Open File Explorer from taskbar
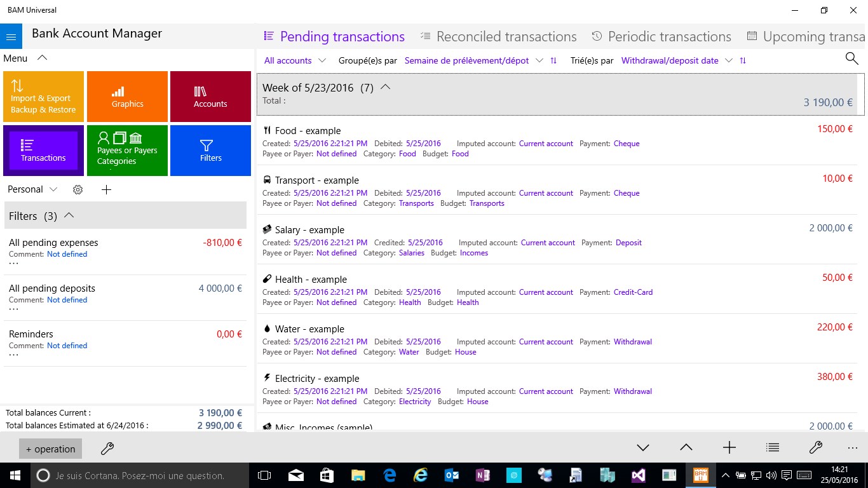The width and height of the screenshot is (868, 488). 358,475
